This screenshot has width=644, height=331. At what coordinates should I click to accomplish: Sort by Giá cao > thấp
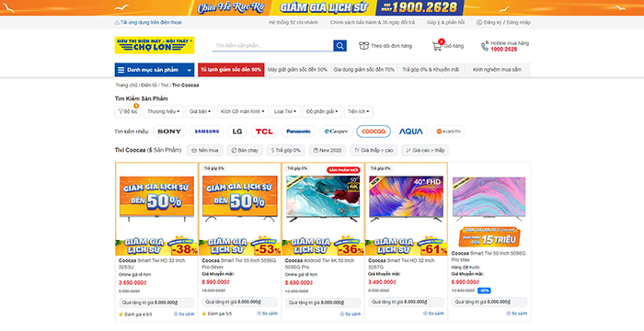pyautogui.click(x=425, y=150)
